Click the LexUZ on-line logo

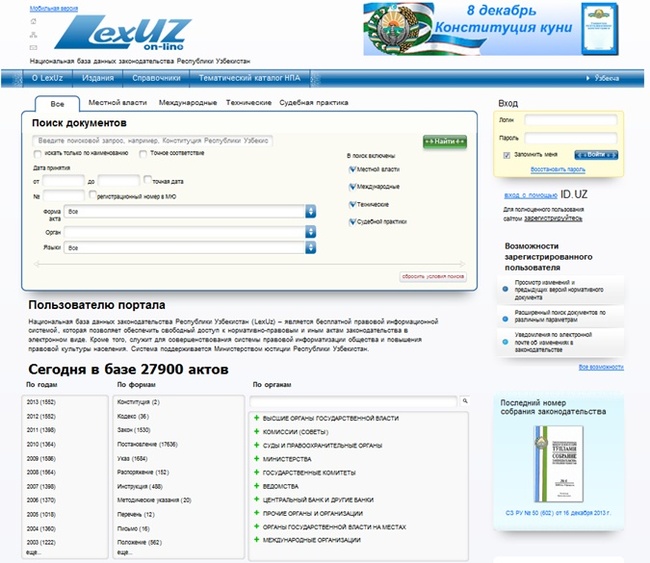(123, 33)
